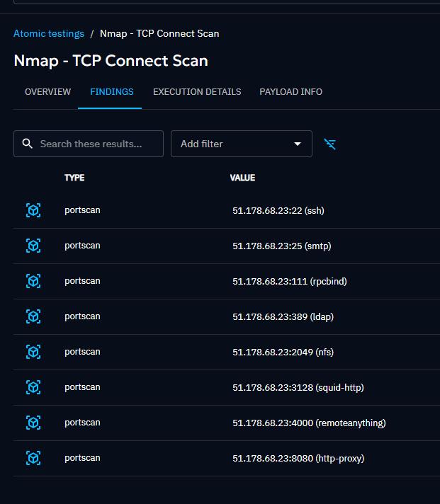Go to Atomic testings breadcrumb link
440x504 pixels.
point(49,33)
